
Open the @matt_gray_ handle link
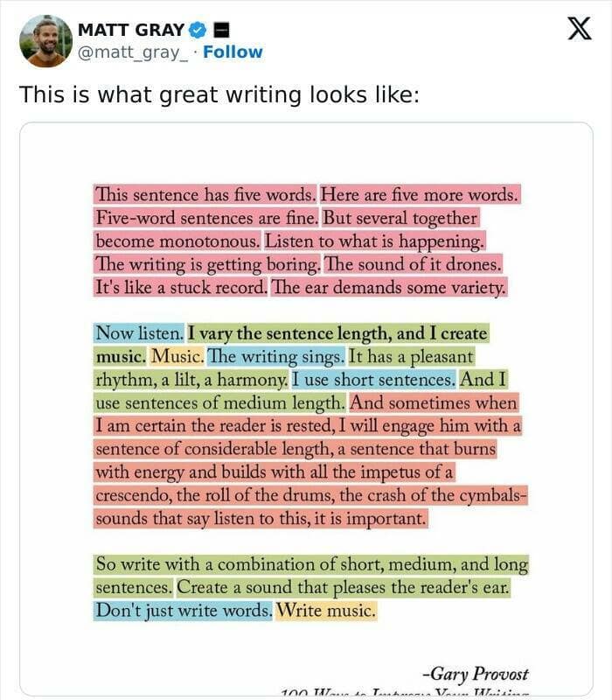click(x=132, y=52)
